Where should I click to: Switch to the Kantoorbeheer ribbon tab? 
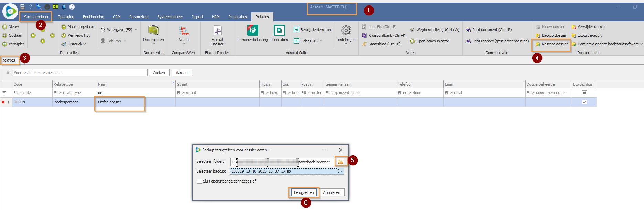pyautogui.click(x=36, y=17)
